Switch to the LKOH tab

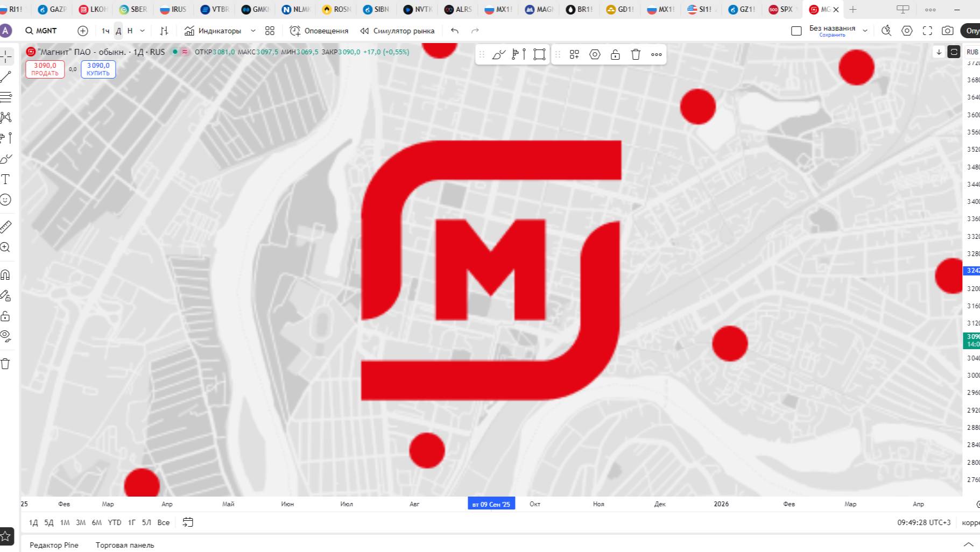(x=93, y=9)
